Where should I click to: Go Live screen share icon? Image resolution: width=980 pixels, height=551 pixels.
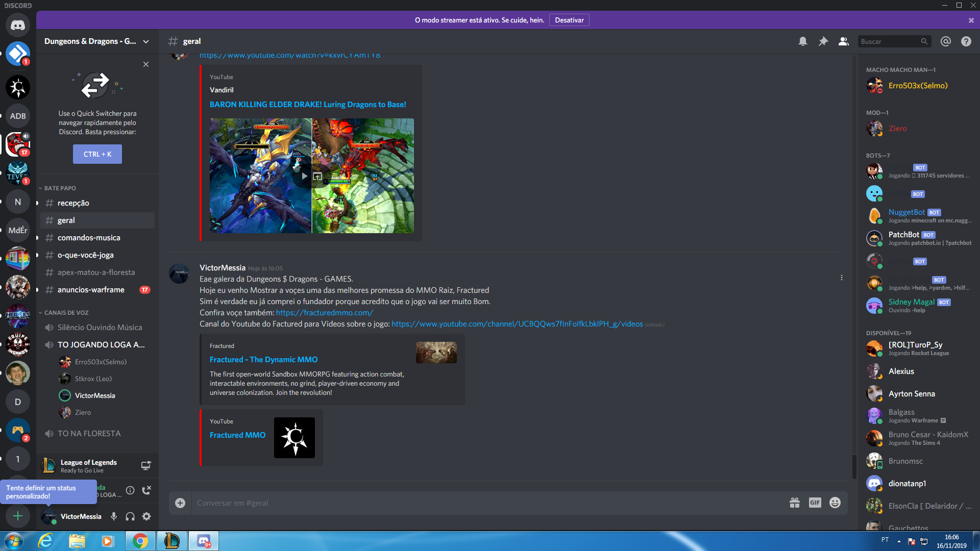[x=146, y=465]
